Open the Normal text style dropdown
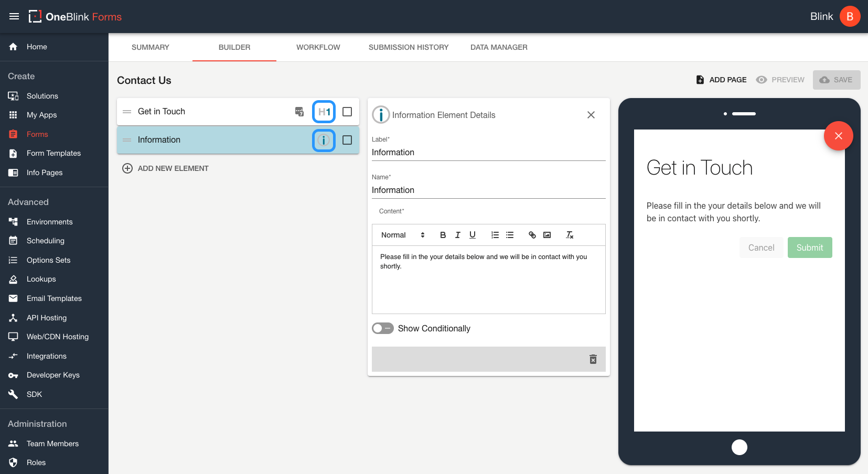Screen dimensions: 868x474 401,234
